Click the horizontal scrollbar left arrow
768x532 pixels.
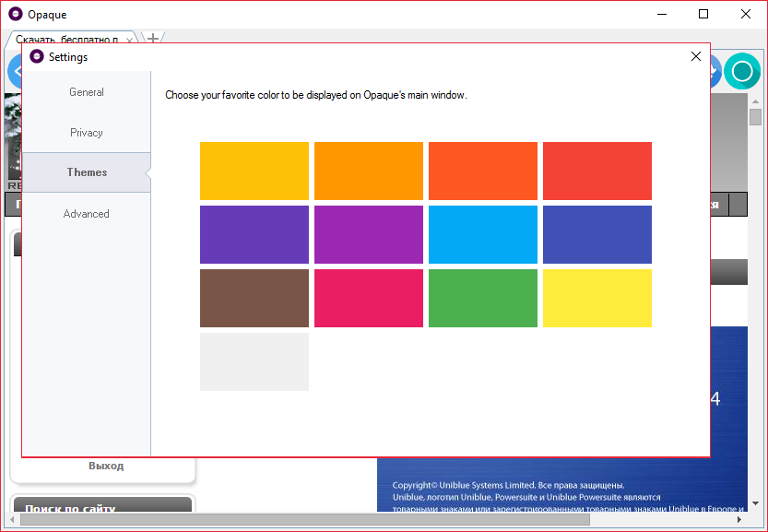point(12,519)
